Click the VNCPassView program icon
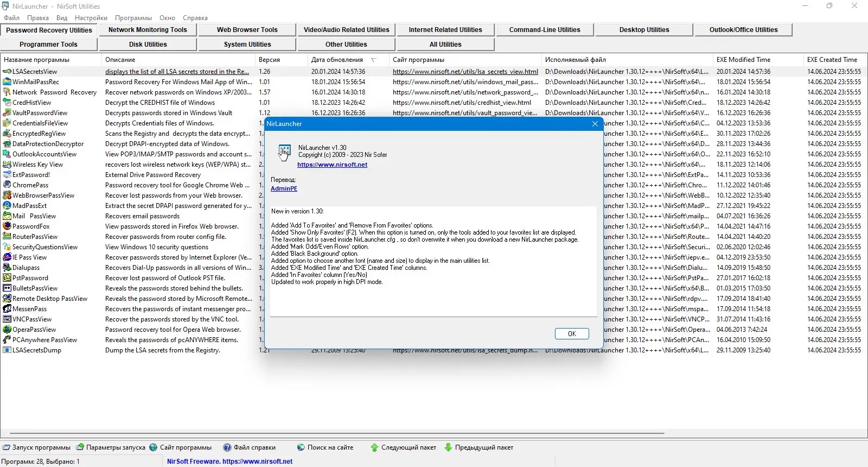The image size is (868, 467). coord(7,319)
